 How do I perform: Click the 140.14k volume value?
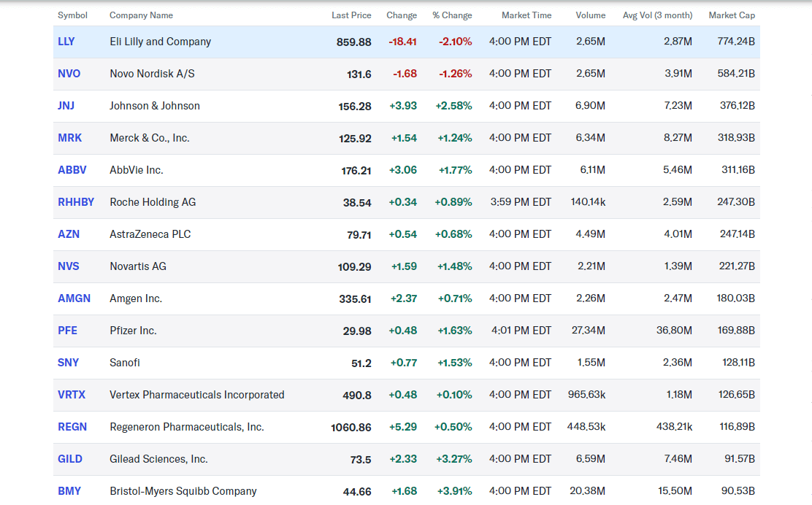(x=588, y=202)
